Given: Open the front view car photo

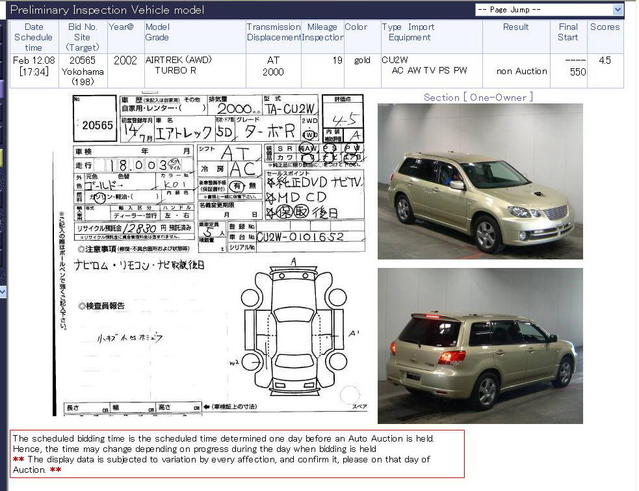Looking at the screenshot, I should (480, 181).
